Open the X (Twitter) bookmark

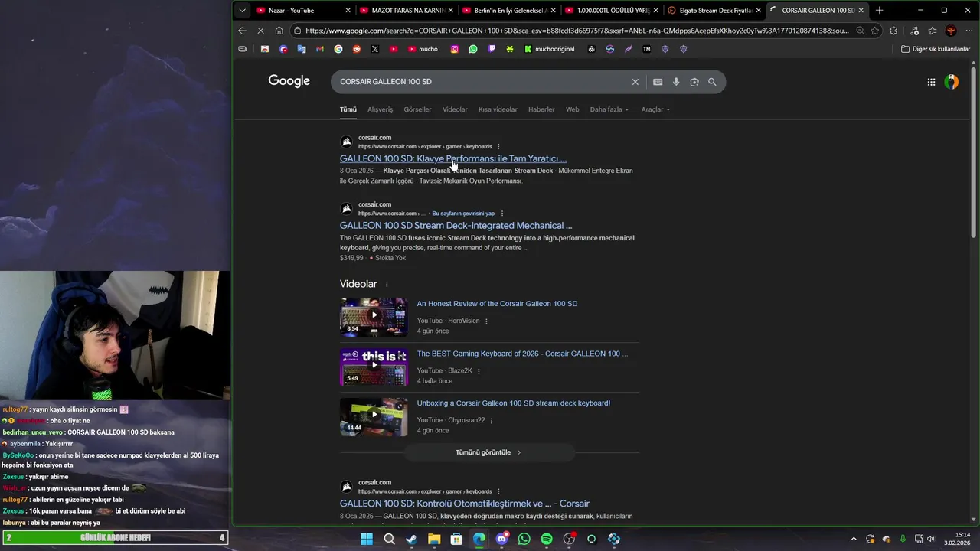coord(375,49)
